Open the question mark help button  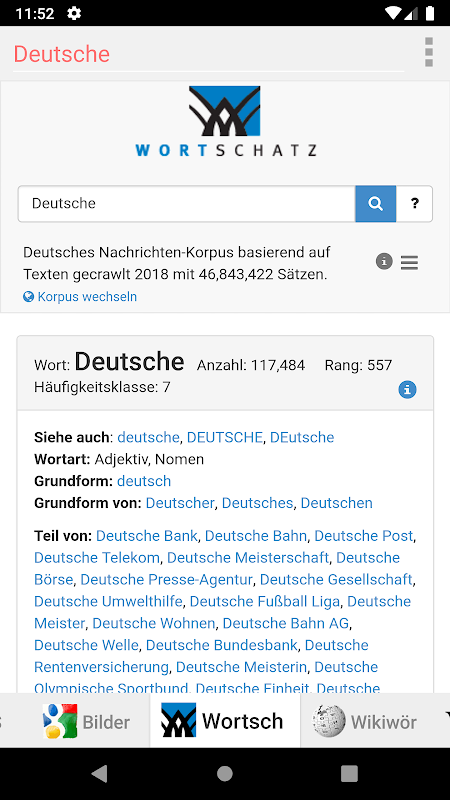pos(414,204)
